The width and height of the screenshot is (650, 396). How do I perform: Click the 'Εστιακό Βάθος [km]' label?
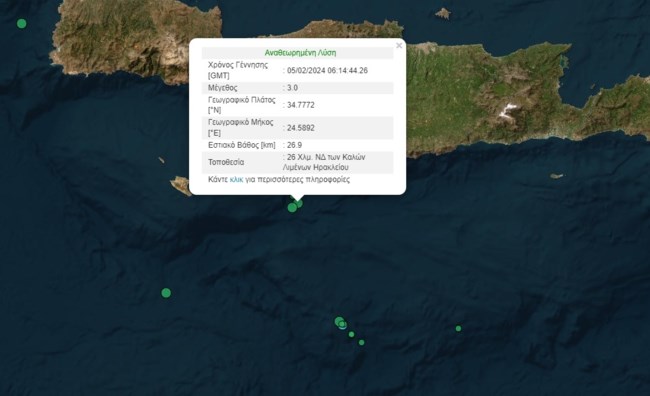[x=242, y=145]
